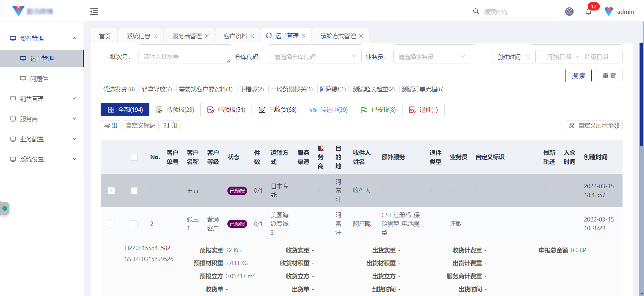The width and height of the screenshot is (644, 296).
Task: Click the admin avatar logo
Action: (609, 11)
